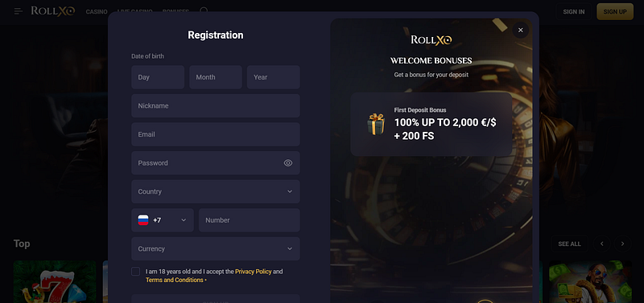
Task: Click the Russian flag icon
Action: point(143,220)
